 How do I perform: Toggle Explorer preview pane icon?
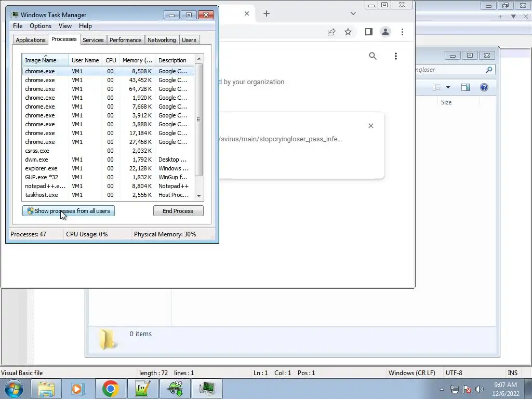465,87
